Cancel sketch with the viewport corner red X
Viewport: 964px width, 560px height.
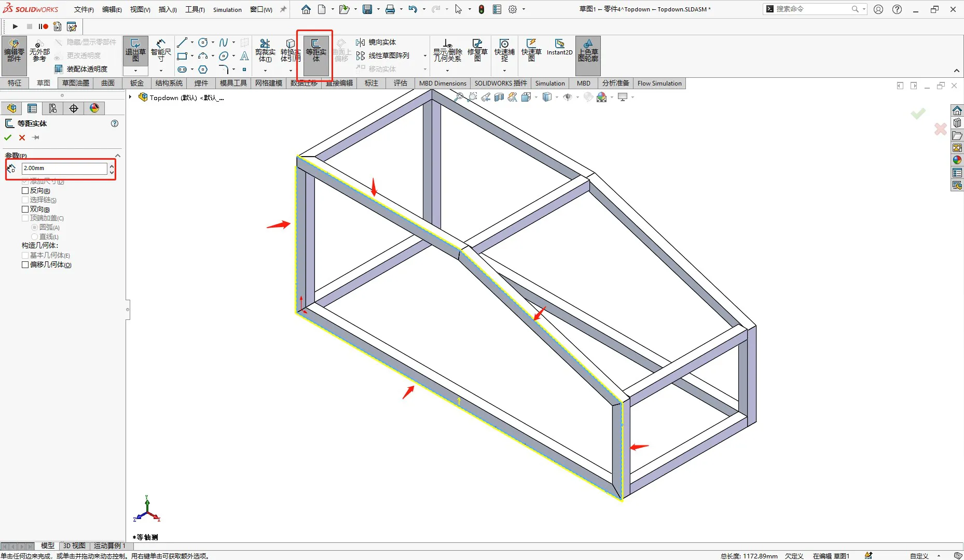pyautogui.click(x=940, y=129)
